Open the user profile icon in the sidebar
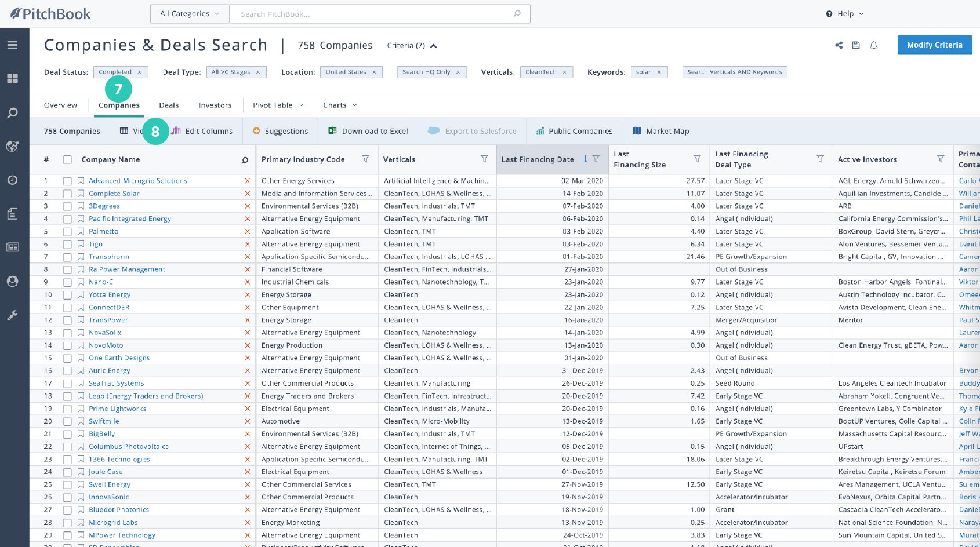Image resolution: width=980 pixels, height=547 pixels. coord(12,281)
